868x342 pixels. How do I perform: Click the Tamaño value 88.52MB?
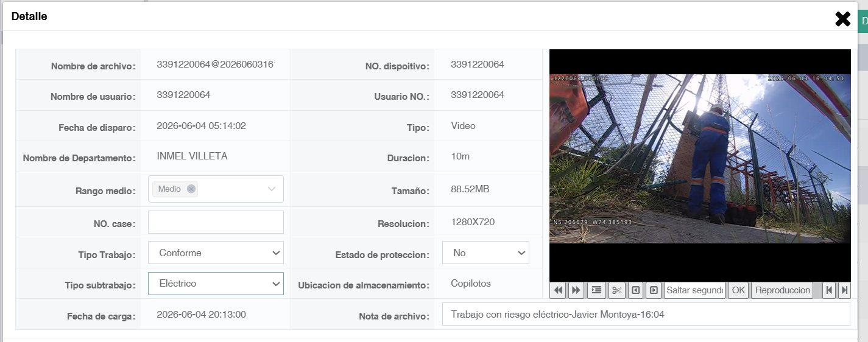pyautogui.click(x=470, y=189)
